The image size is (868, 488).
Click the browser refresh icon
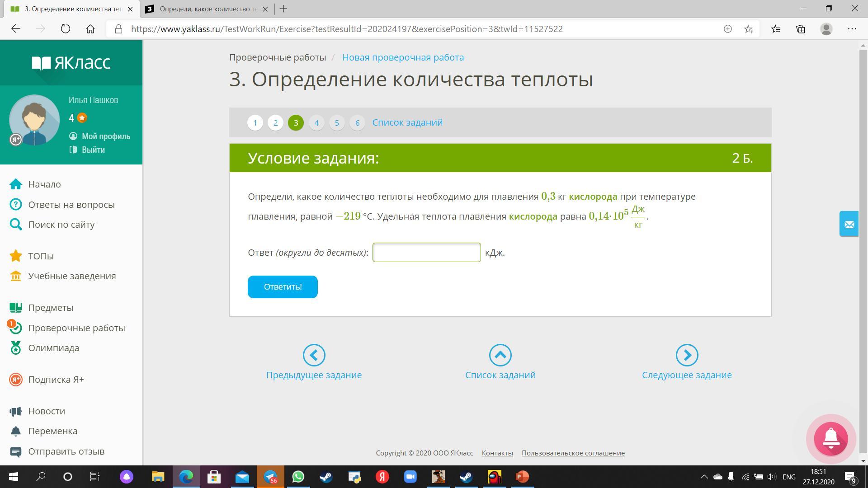point(66,29)
